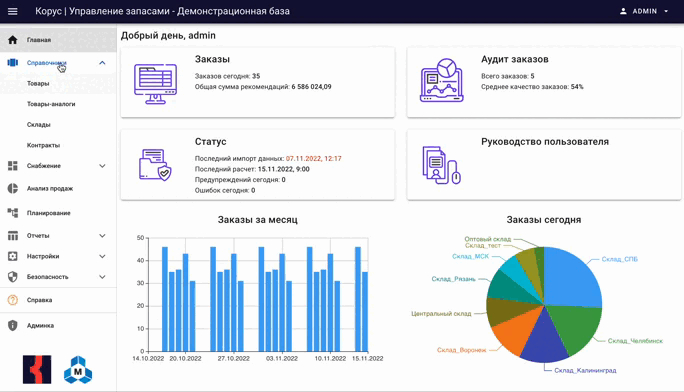The image size is (684, 392).
Task: Click the text Среднее качество заказов: 54%
Action: (532, 87)
